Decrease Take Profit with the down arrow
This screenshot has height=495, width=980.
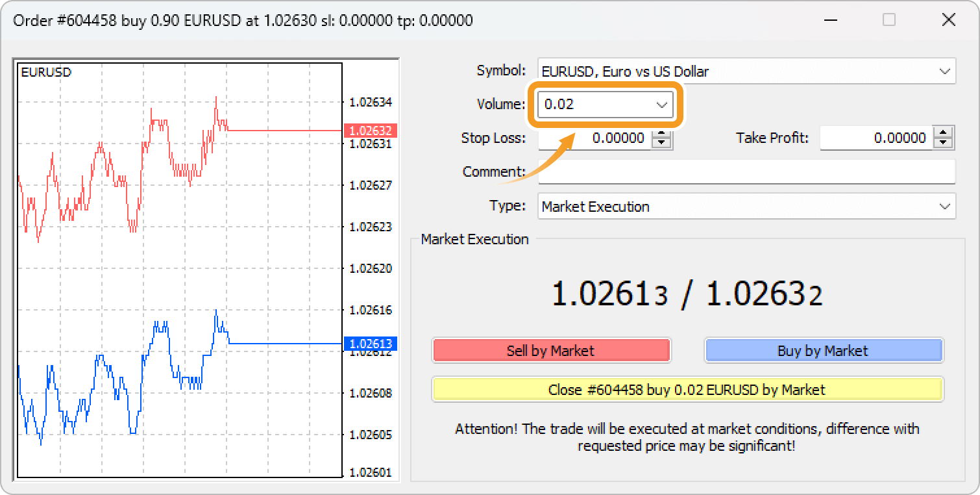[943, 143]
